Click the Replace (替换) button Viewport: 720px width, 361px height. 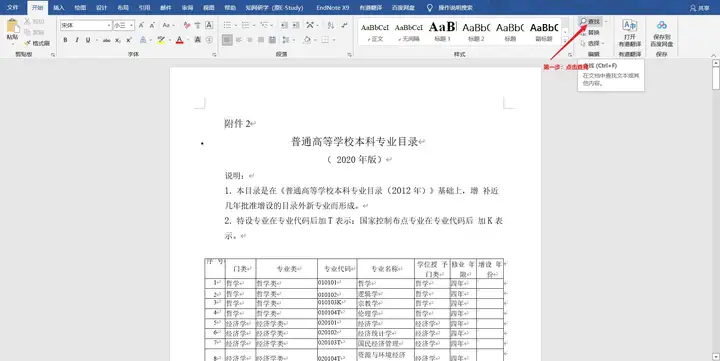click(590, 33)
